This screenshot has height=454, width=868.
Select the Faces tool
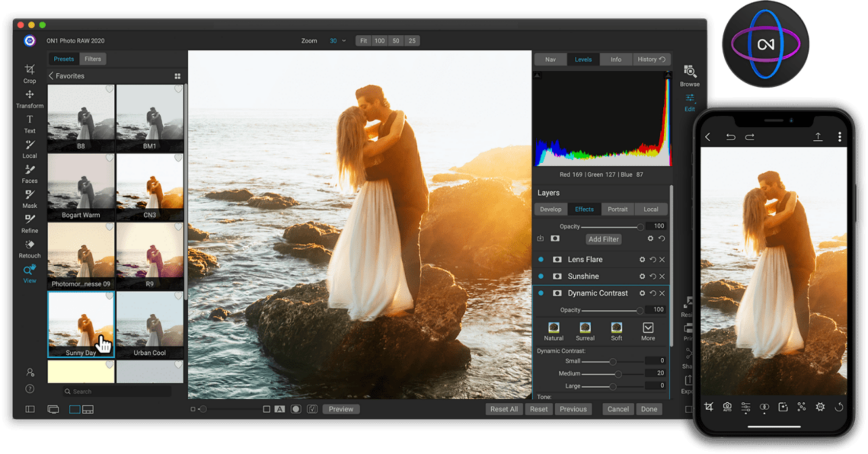(x=29, y=174)
